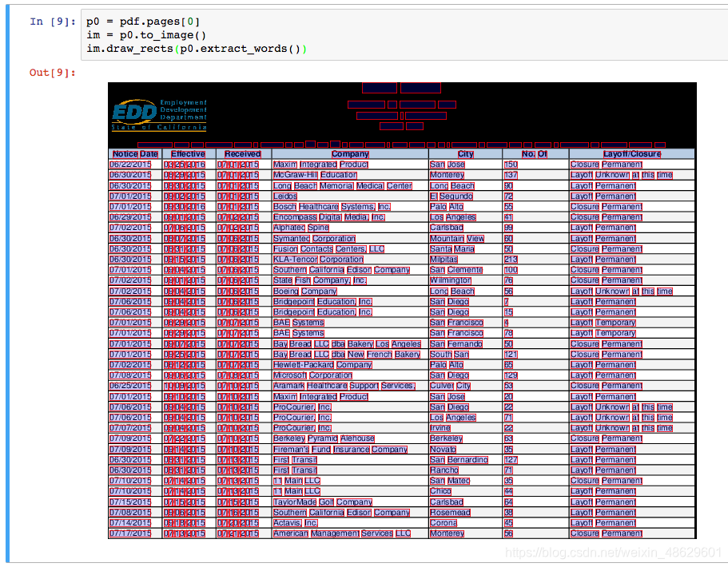Click the "Leidos" company cell
Screen dimensions: 728x567
(x=285, y=196)
